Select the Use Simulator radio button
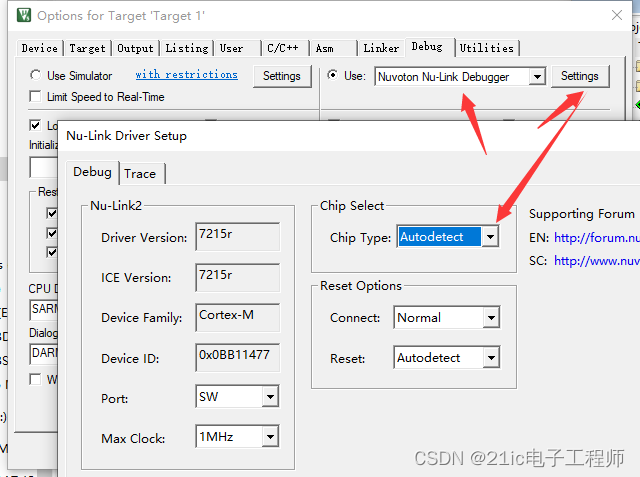Screen dimensions: 640x477 point(36,75)
